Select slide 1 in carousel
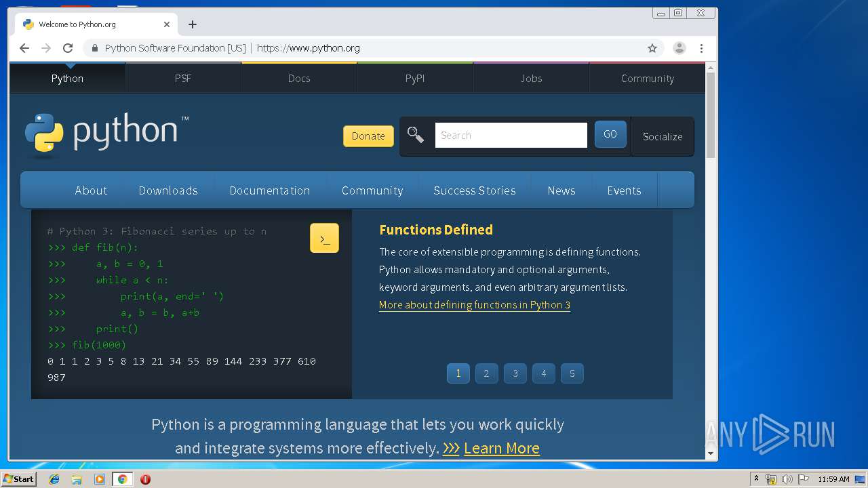Screen dimensions: 868x488 point(458,373)
